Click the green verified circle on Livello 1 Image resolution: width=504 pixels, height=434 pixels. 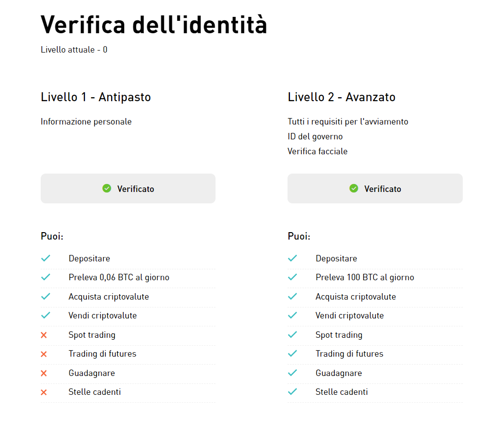coord(107,188)
